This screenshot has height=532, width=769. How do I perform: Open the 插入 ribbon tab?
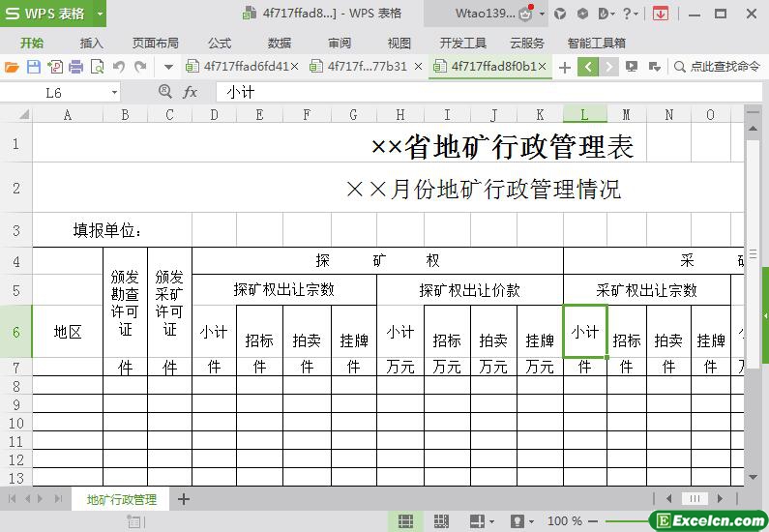coord(92,44)
